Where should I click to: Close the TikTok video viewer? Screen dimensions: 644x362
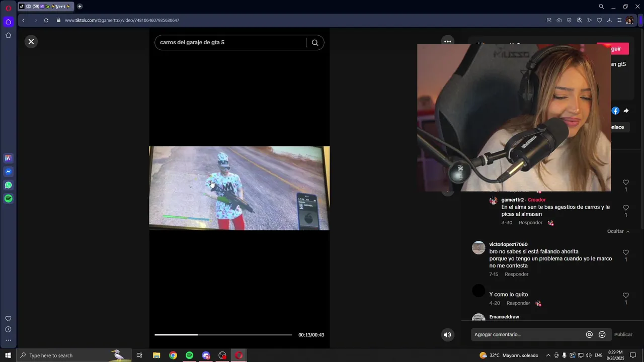click(x=31, y=42)
